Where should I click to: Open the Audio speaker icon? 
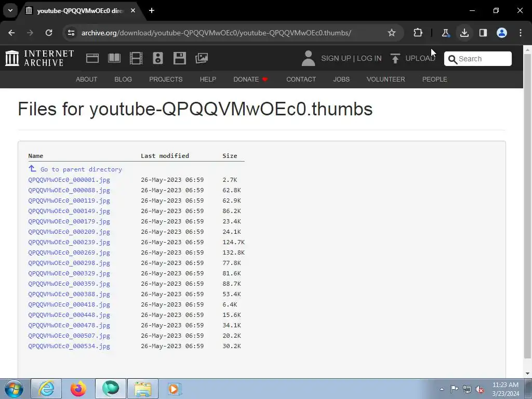pos(158,58)
